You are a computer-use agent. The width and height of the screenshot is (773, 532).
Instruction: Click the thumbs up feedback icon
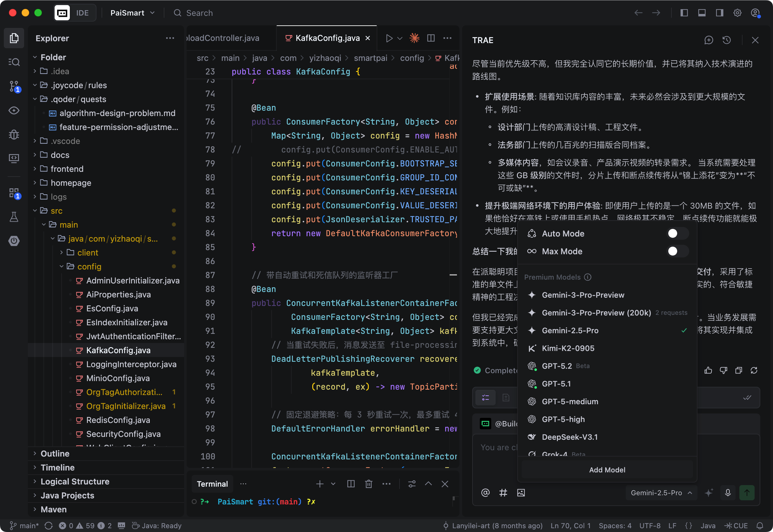point(708,370)
